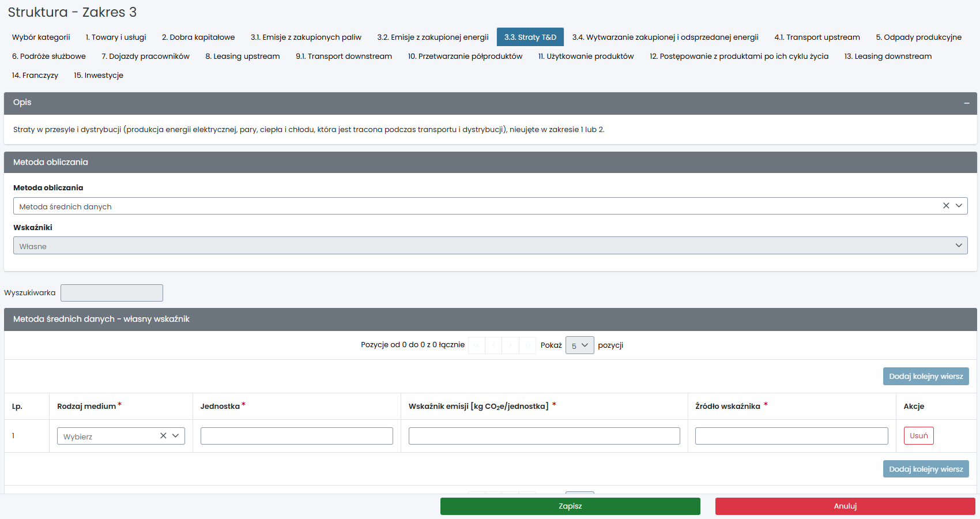Go to 15. Inwestycje tab
Viewport: 980px width, 519px height.
(x=99, y=76)
